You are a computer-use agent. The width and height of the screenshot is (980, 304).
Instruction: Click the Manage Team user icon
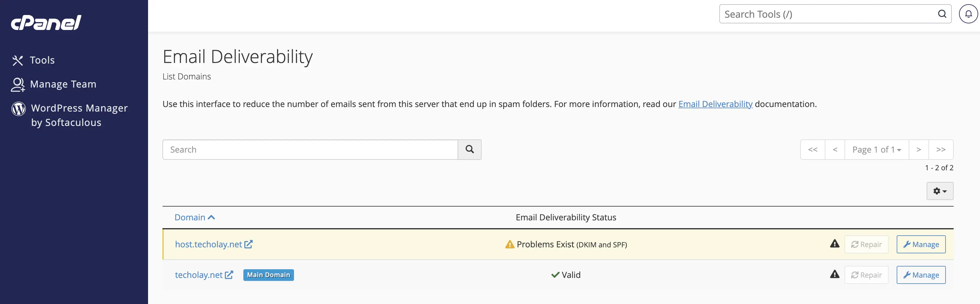point(17,85)
